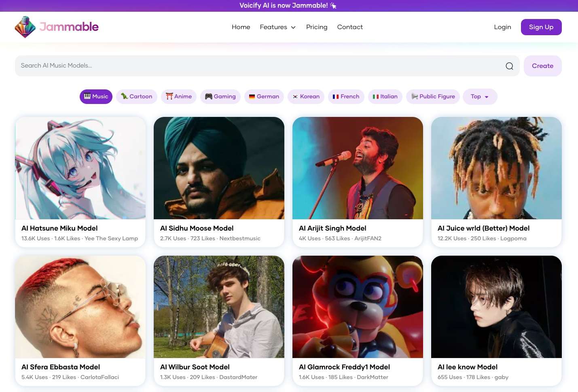Click the gamepad icon in Gaming chip
Image resolution: width=578 pixels, height=392 pixels.
[209, 96]
